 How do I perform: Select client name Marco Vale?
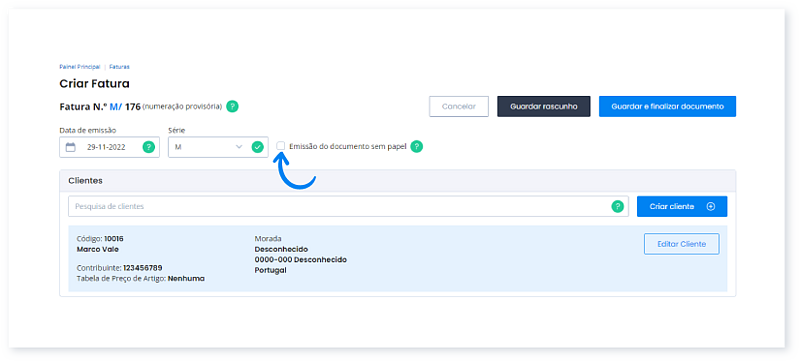(x=97, y=249)
